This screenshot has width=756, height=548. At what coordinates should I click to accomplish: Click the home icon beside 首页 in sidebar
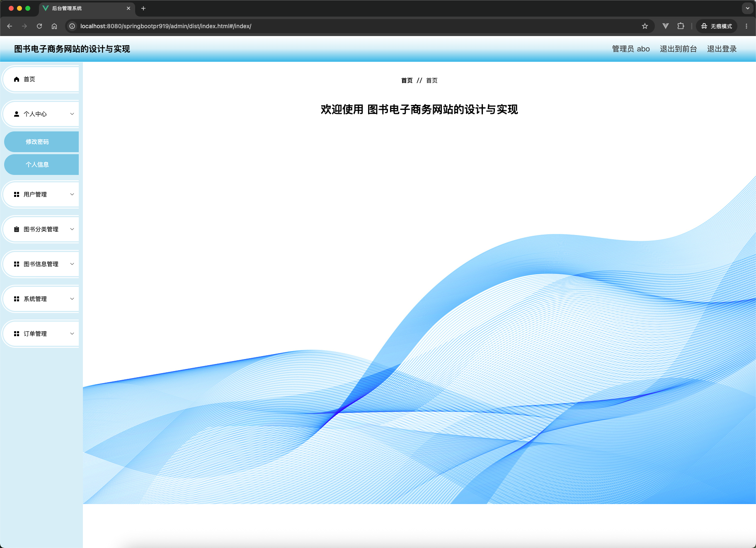[x=17, y=79]
